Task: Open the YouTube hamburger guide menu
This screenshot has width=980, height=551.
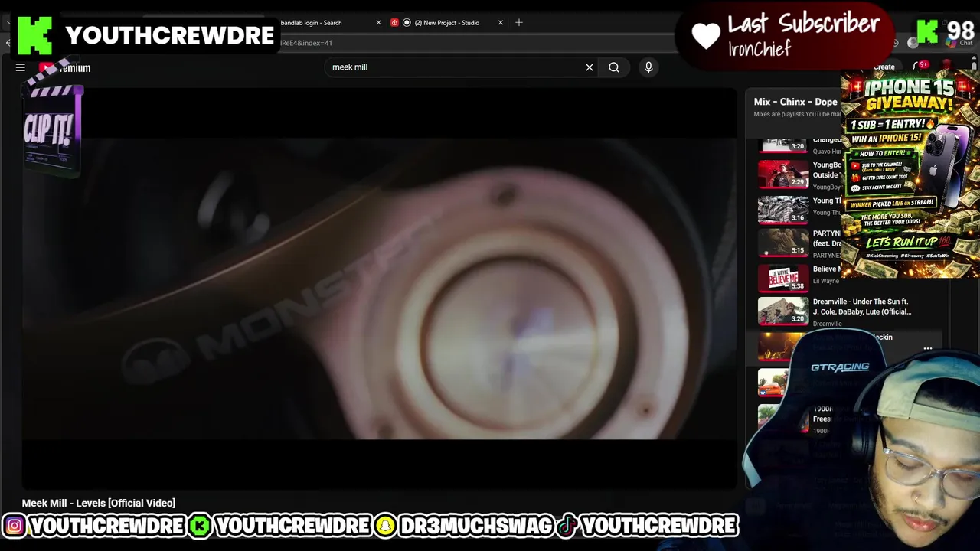Action: coord(21,67)
